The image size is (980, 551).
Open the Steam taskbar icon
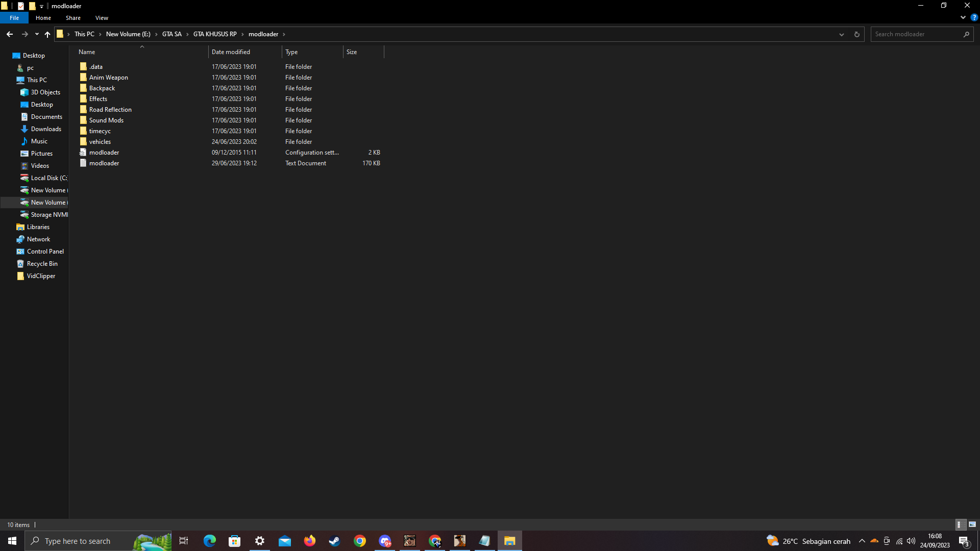334,541
